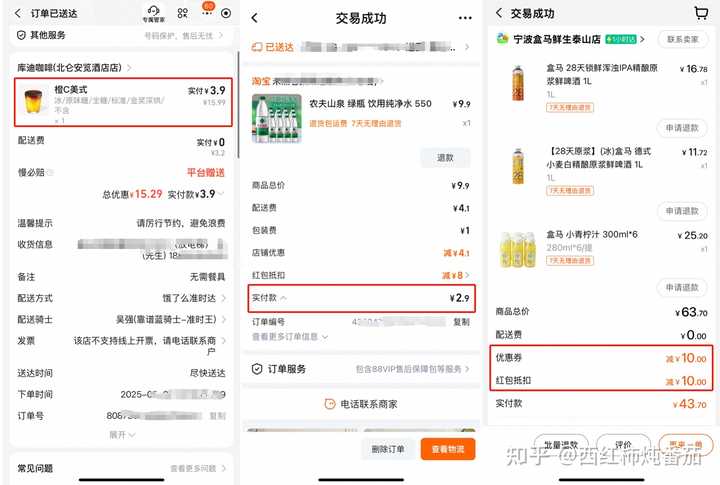Open the 盒马 小青柠汁 product thumbnail
Image resolution: width=720 pixels, height=485 pixels.
click(x=518, y=249)
